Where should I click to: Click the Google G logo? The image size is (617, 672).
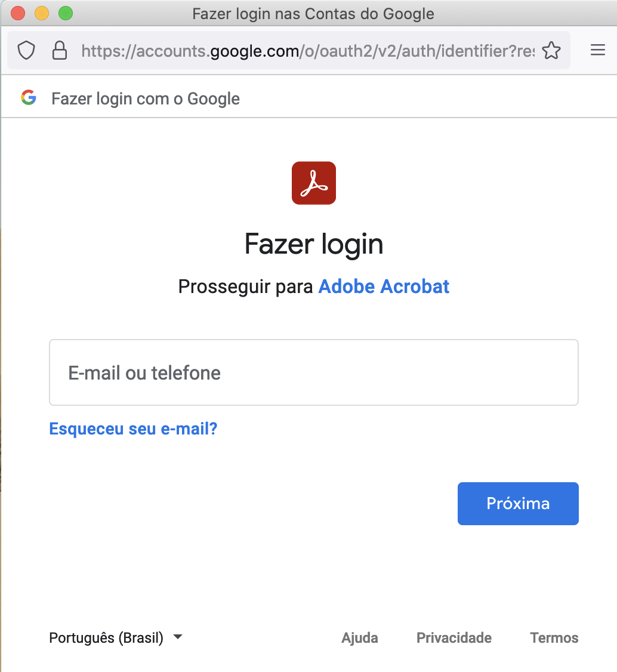(29, 98)
